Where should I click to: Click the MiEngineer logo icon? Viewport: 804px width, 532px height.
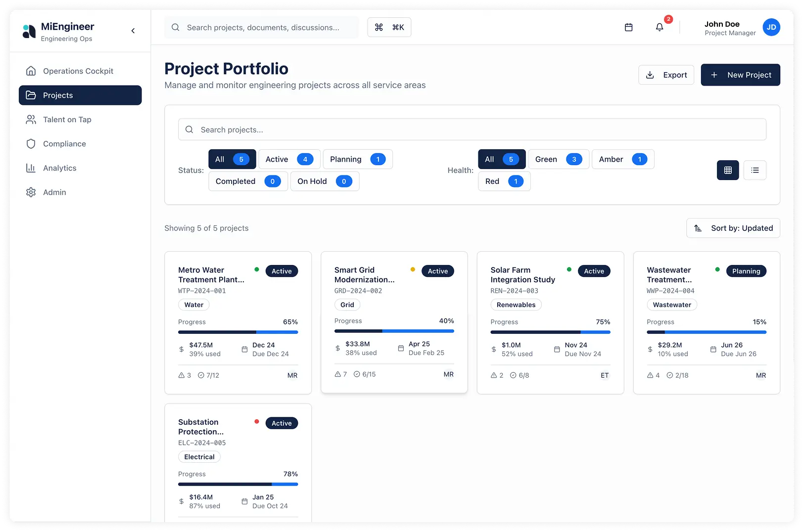pyautogui.click(x=29, y=32)
